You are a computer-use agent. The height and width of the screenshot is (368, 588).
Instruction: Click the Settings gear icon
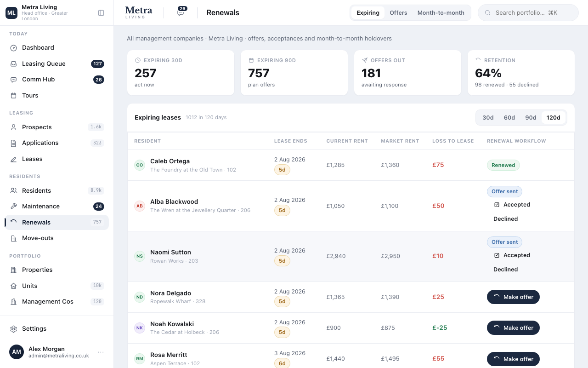pyautogui.click(x=14, y=329)
